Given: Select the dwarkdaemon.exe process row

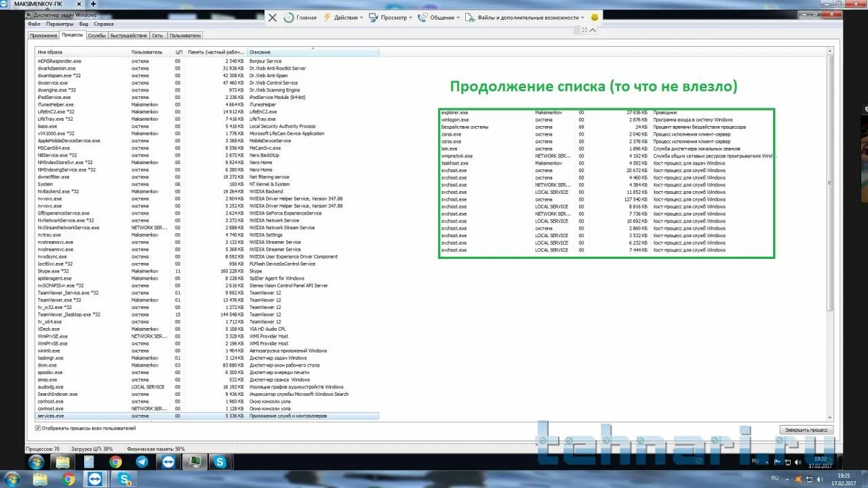Looking at the screenshot, I should click(x=207, y=68).
